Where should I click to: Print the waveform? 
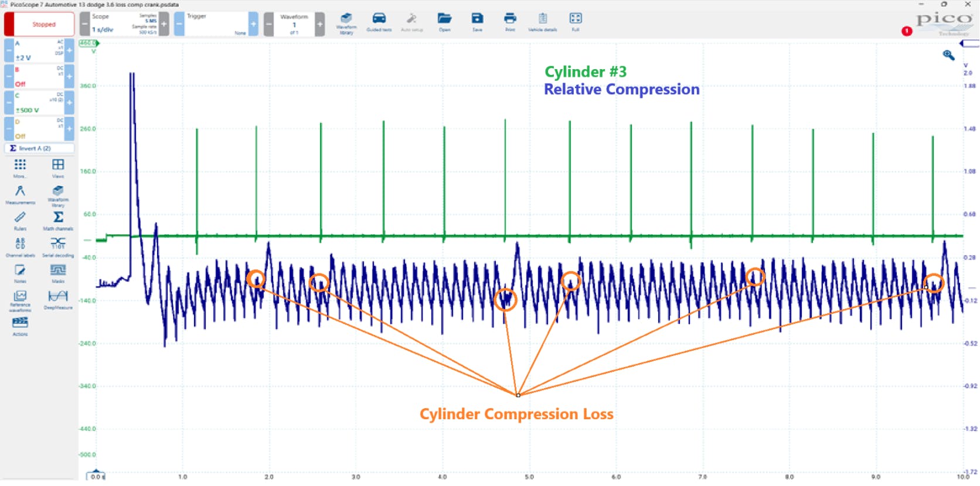(510, 22)
